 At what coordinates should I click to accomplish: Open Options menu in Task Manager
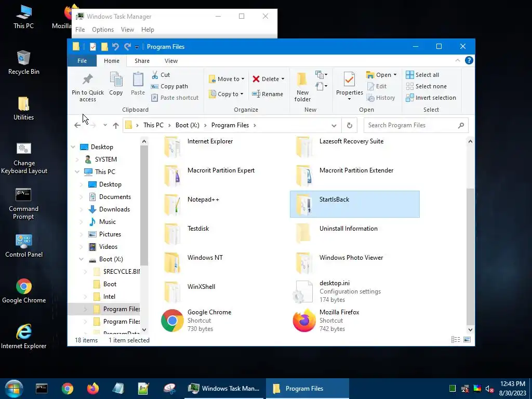click(103, 30)
